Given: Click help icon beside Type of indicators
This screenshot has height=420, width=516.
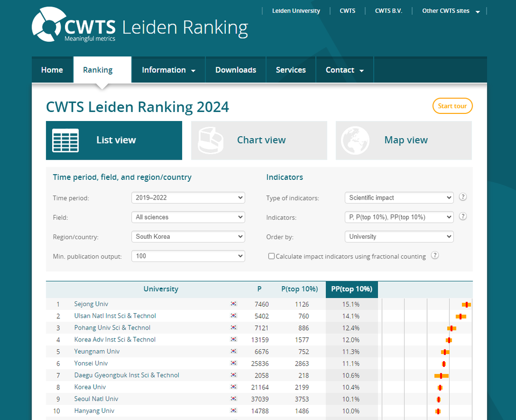Looking at the screenshot, I should tap(462, 197).
